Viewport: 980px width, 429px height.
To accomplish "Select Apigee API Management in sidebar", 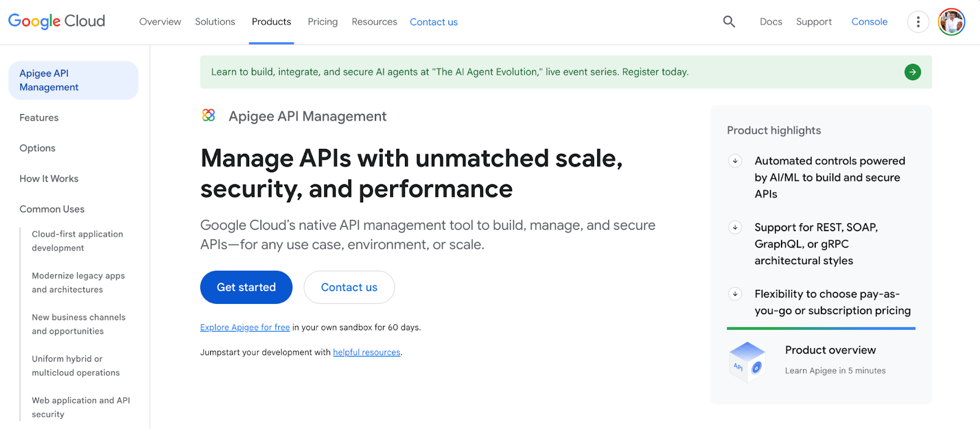I will (73, 80).
